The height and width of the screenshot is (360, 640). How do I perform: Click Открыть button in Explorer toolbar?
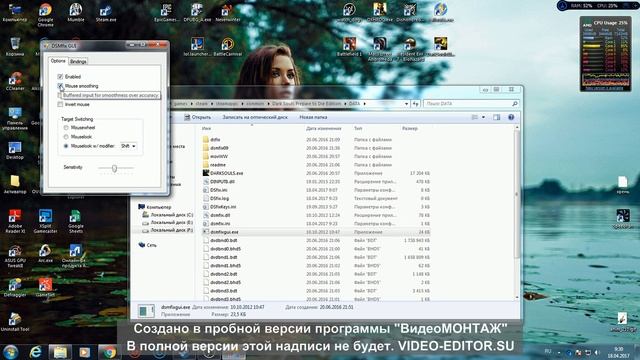[197, 118]
